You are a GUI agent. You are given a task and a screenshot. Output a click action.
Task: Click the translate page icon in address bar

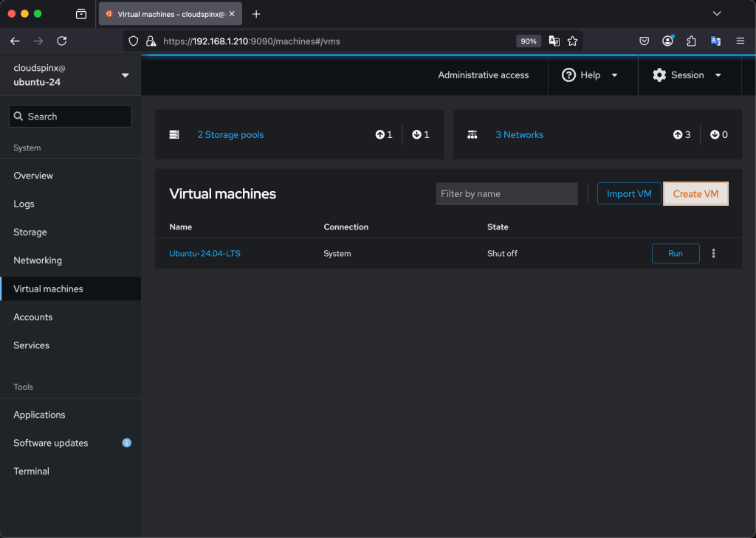[x=554, y=41]
